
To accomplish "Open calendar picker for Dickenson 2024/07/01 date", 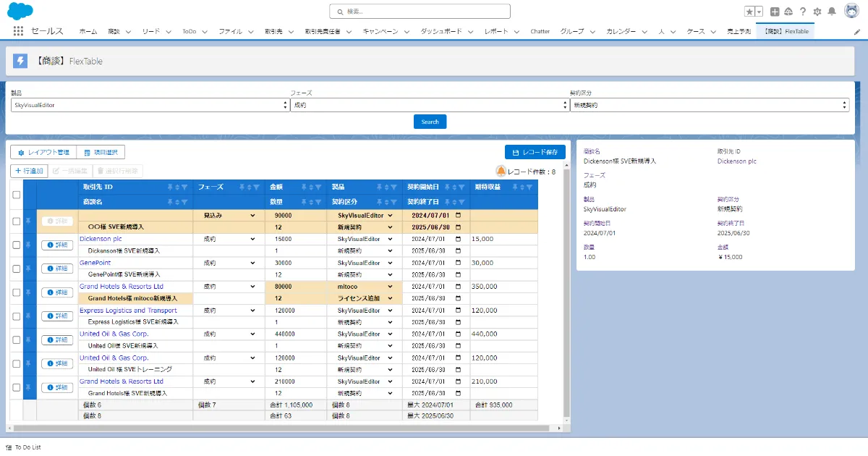I will (x=458, y=239).
